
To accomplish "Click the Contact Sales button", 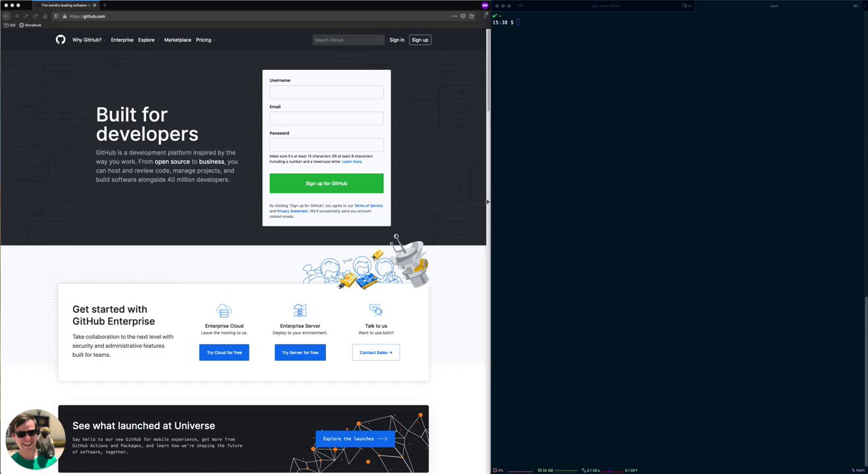I will (375, 352).
